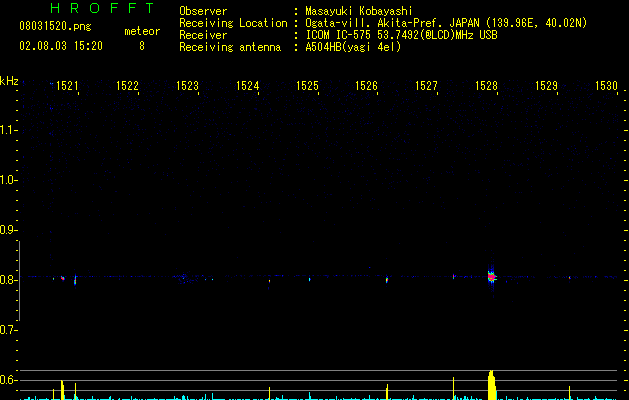Click the ICOM IC-575 receiver text
Screen dimensions: 629x400
coord(402,35)
